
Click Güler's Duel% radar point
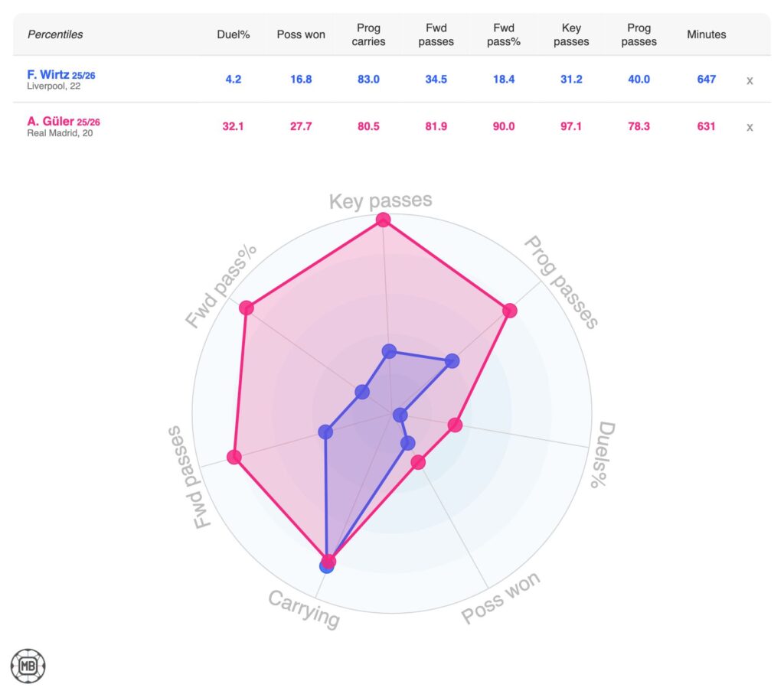(x=455, y=425)
